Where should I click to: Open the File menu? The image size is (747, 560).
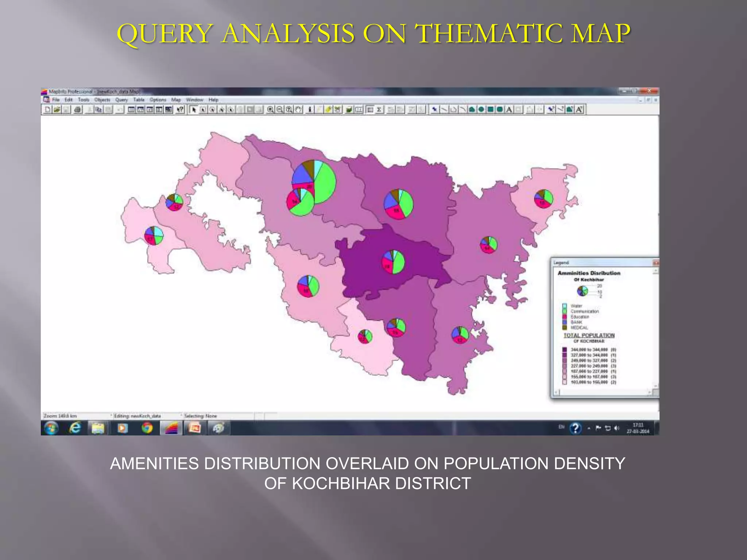[x=56, y=100]
